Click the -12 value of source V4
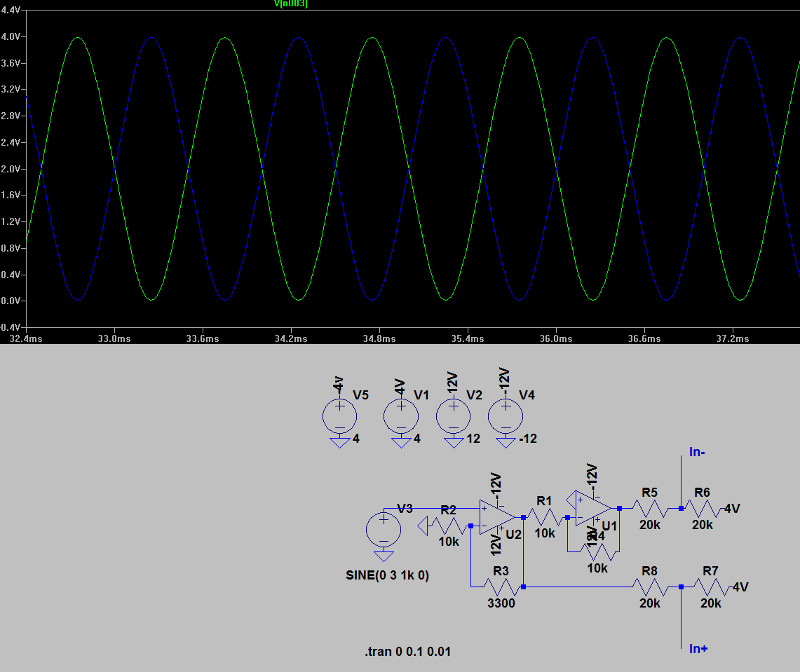This screenshot has width=800, height=672. pos(528,439)
